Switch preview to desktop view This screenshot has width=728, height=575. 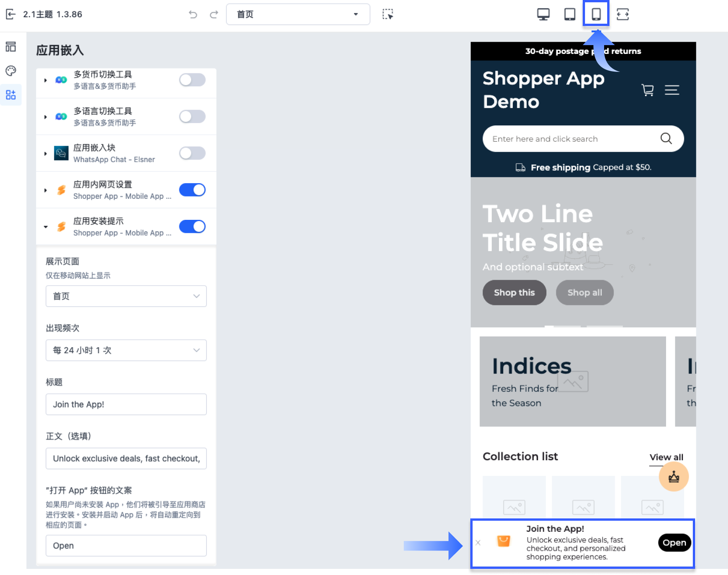coord(543,14)
